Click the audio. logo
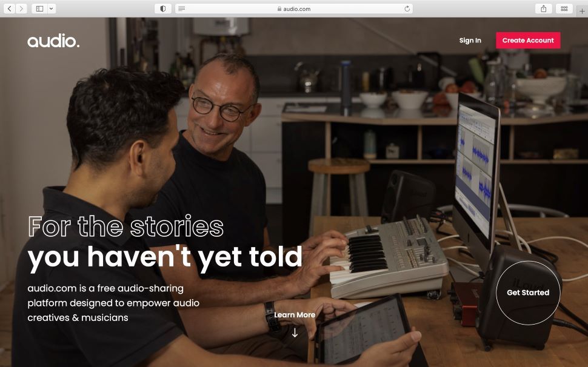Viewport: 588px width, 367px height. coord(53,41)
